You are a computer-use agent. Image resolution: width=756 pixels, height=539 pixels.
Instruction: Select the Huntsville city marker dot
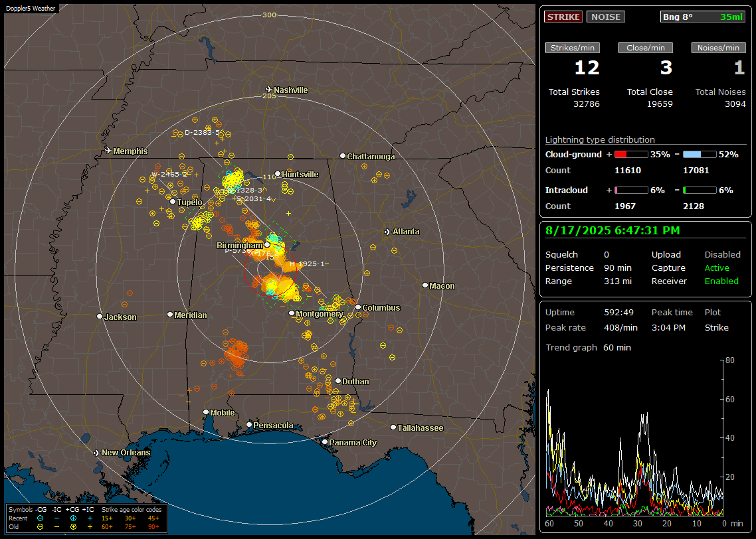coord(278,174)
